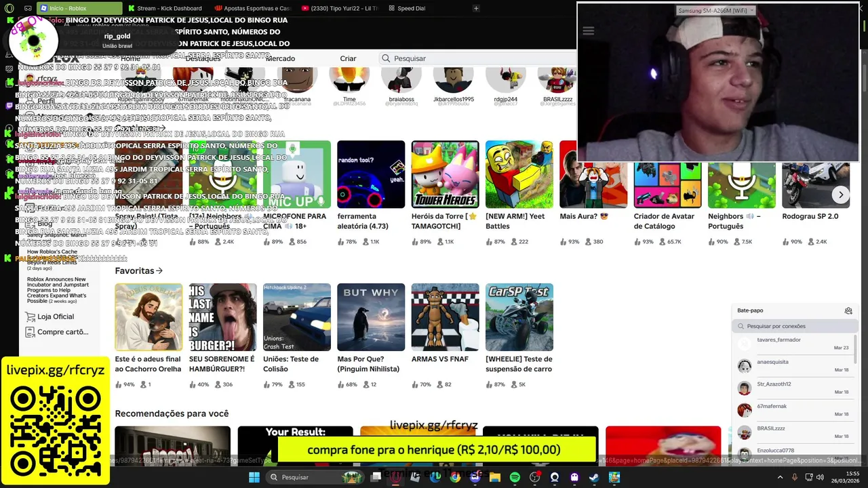Click Recomendações para você heading
Viewport: 868px width, 488px height.
172,413
